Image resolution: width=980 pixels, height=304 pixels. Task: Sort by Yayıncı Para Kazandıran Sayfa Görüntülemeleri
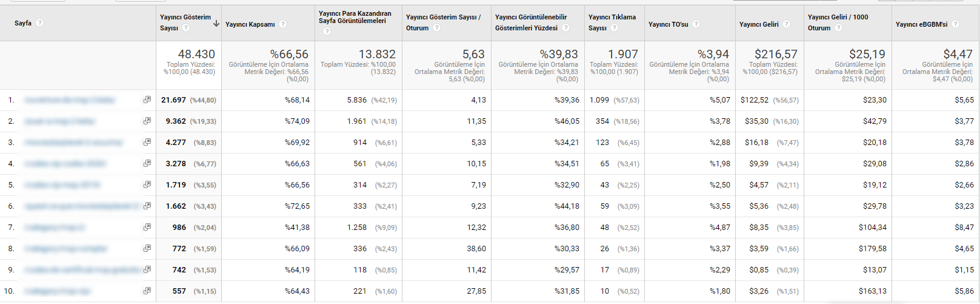coord(355,17)
